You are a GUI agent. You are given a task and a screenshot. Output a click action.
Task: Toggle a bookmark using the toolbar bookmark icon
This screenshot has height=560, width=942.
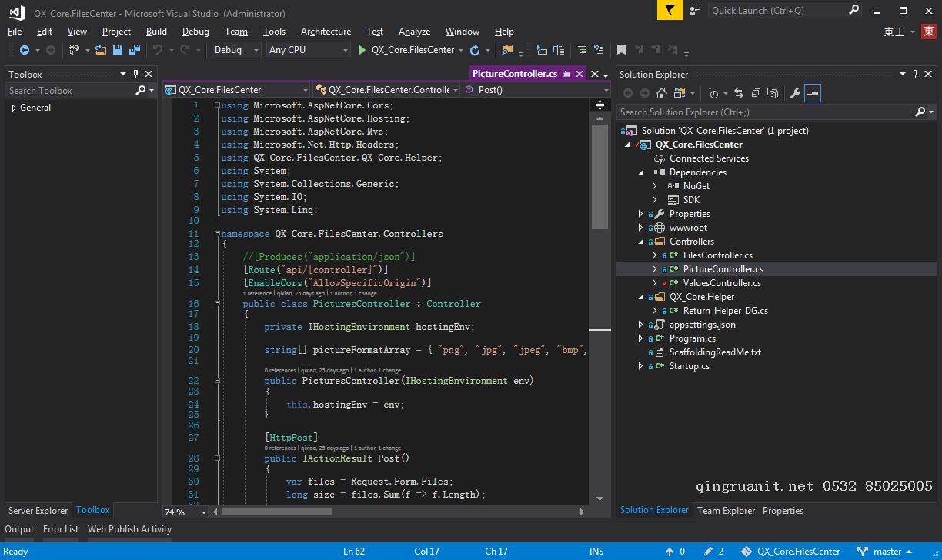tap(621, 50)
